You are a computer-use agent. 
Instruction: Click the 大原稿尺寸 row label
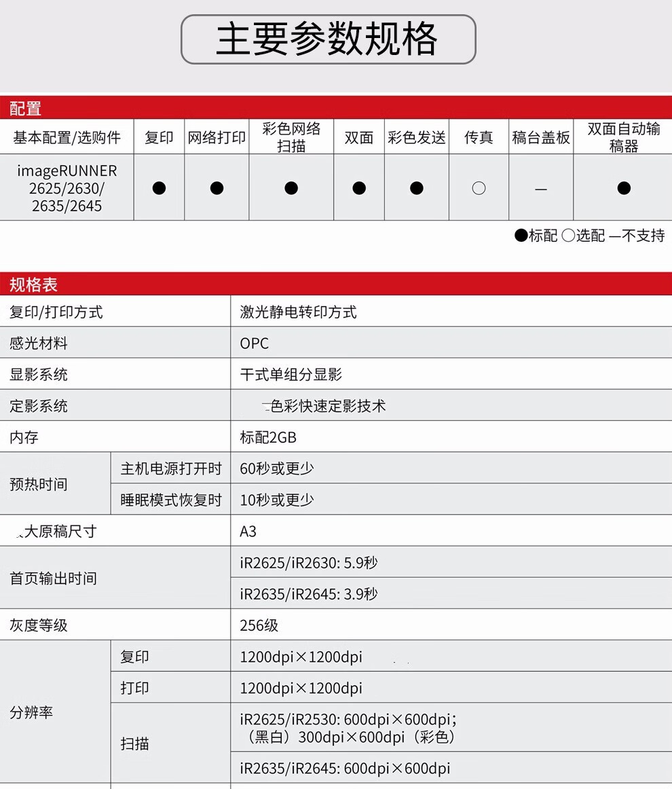(60, 532)
